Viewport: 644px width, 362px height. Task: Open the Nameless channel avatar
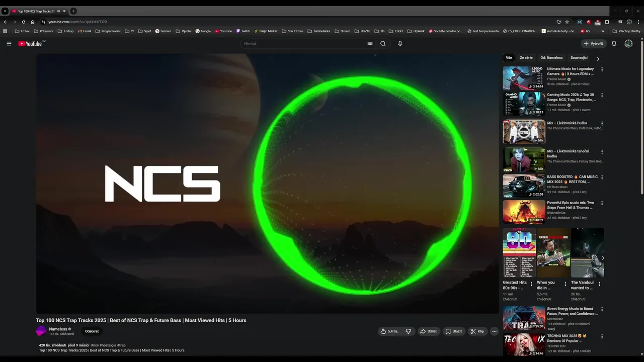pyautogui.click(x=41, y=331)
